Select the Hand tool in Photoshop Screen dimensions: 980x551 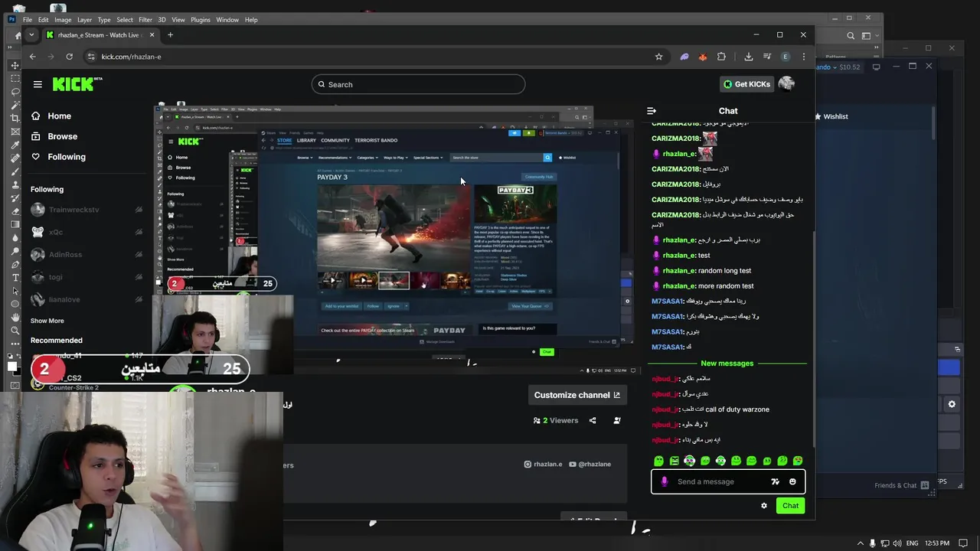tap(15, 317)
